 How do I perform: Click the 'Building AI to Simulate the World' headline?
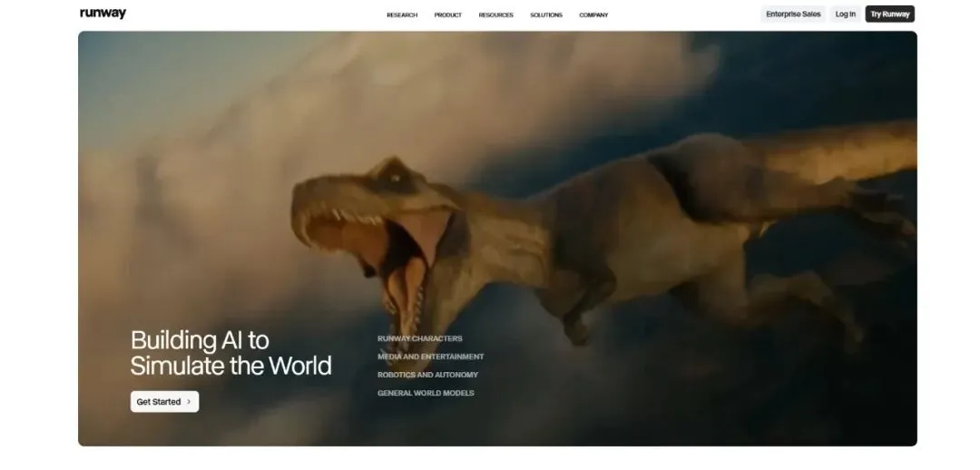pyautogui.click(x=230, y=353)
